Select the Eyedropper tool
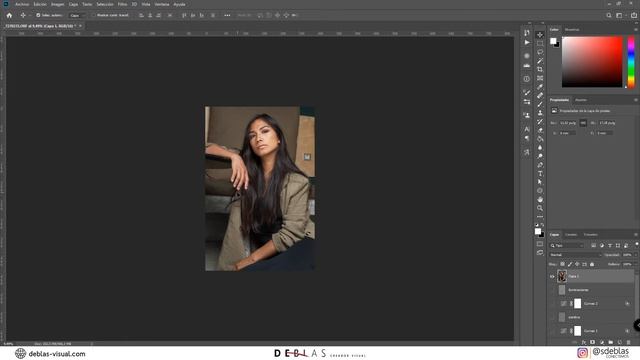The image size is (640, 360). pos(540,87)
